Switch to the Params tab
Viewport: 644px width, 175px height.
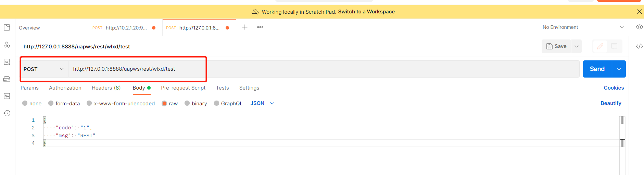click(x=29, y=88)
